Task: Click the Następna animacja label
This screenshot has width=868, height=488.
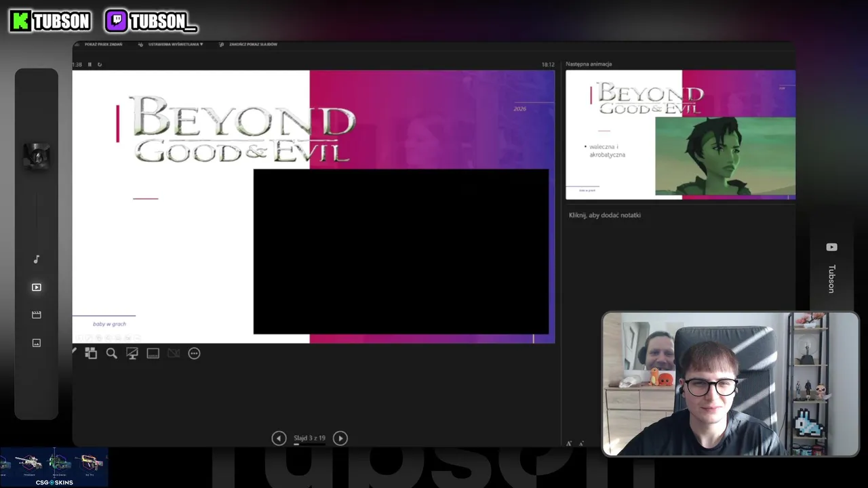Action: (589, 64)
